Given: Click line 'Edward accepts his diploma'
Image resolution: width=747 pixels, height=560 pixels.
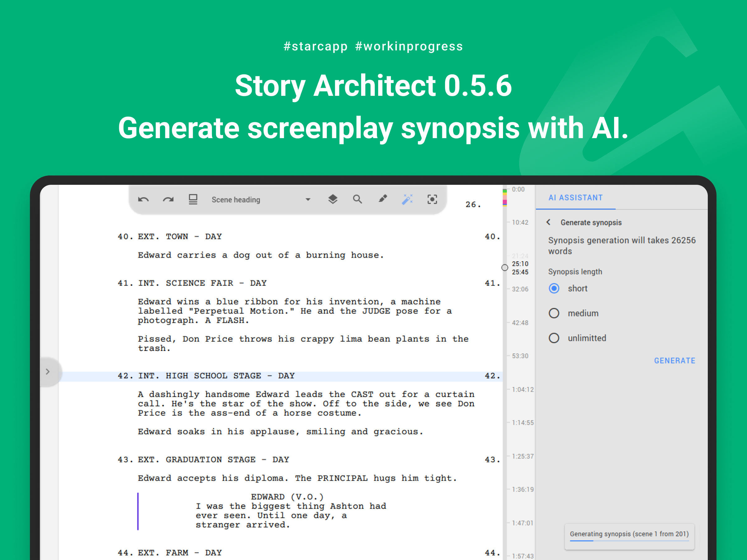Looking at the screenshot, I should coord(297,478).
